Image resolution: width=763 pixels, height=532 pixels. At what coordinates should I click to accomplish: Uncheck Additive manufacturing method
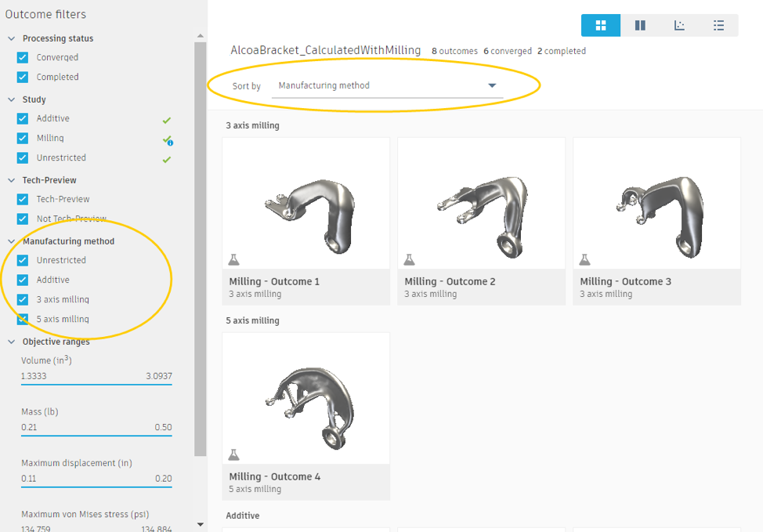pyautogui.click(x=23, y=280)
